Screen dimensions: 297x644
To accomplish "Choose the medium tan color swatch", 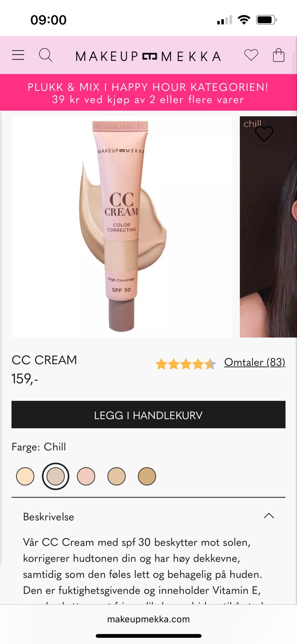I will point(117,477).
